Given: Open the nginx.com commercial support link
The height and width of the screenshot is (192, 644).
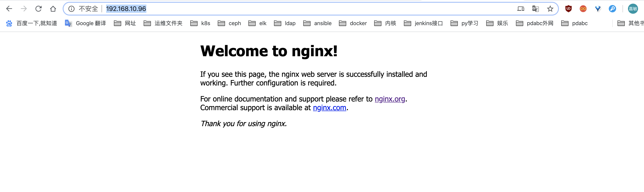Looking at the screenshot, I should pos(330,108).
